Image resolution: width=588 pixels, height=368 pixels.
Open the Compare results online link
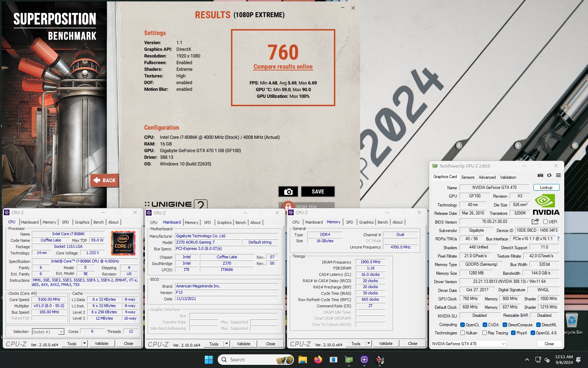coord(283,67)
